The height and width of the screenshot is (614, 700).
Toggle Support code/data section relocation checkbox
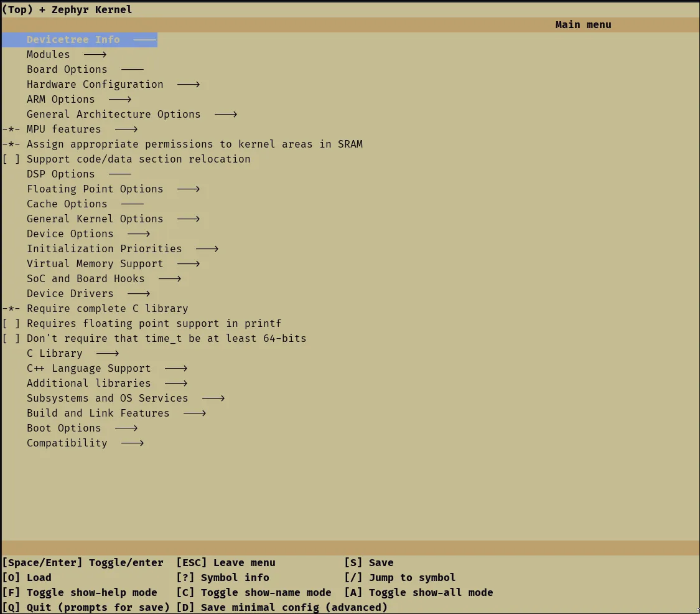pos(11,159)
